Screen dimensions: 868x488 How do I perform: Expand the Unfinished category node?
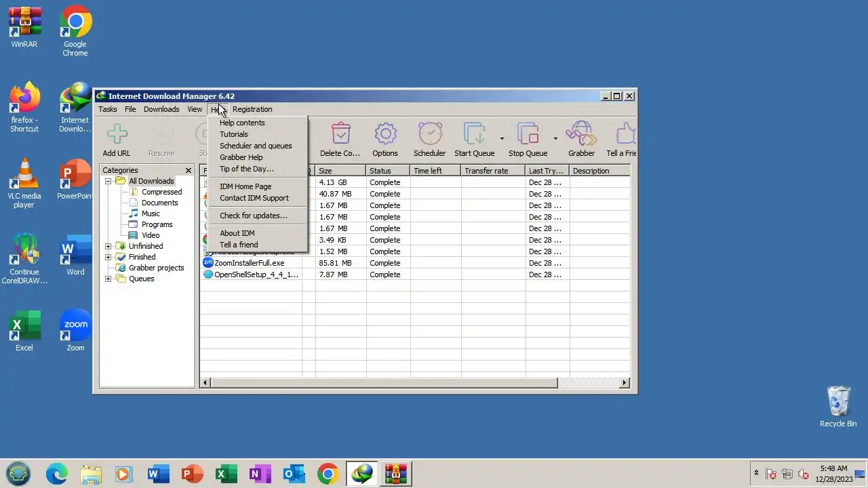(x=108, y=246)
